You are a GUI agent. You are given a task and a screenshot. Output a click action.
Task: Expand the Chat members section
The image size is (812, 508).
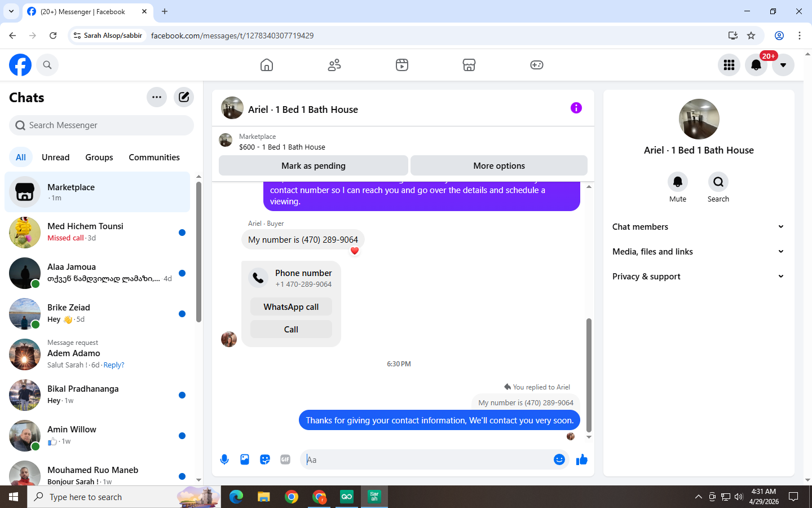pyautogui.click(x=699, y=227)
